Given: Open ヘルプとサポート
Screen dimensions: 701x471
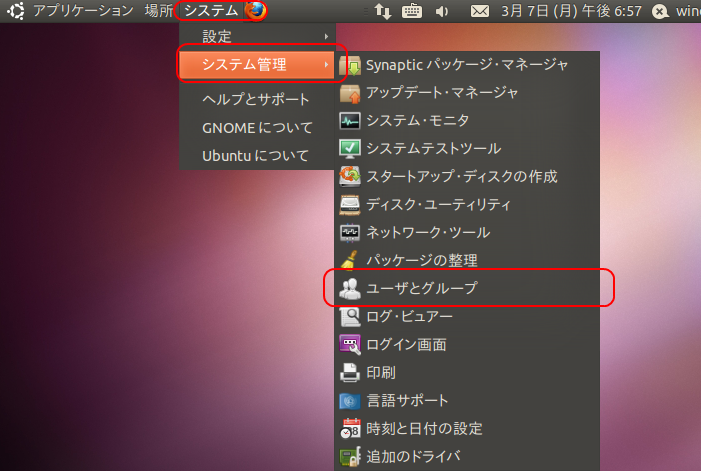Looking at the screenshot, I should (257, 99).
